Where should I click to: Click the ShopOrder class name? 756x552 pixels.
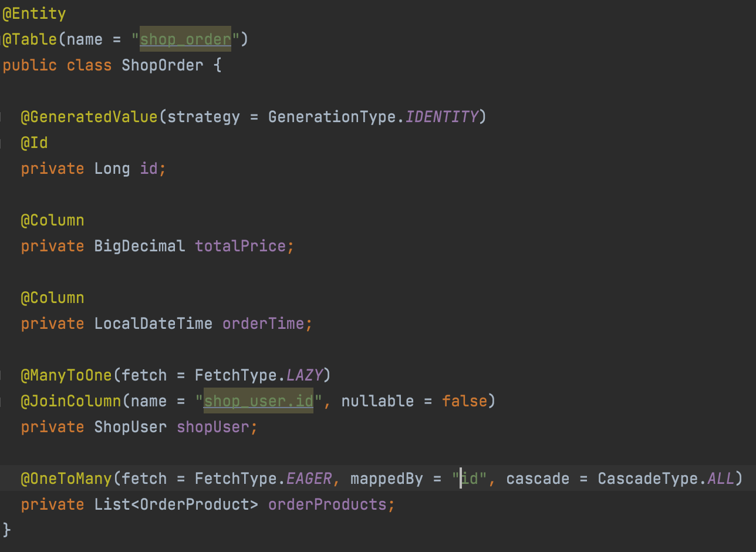[163, 65]
